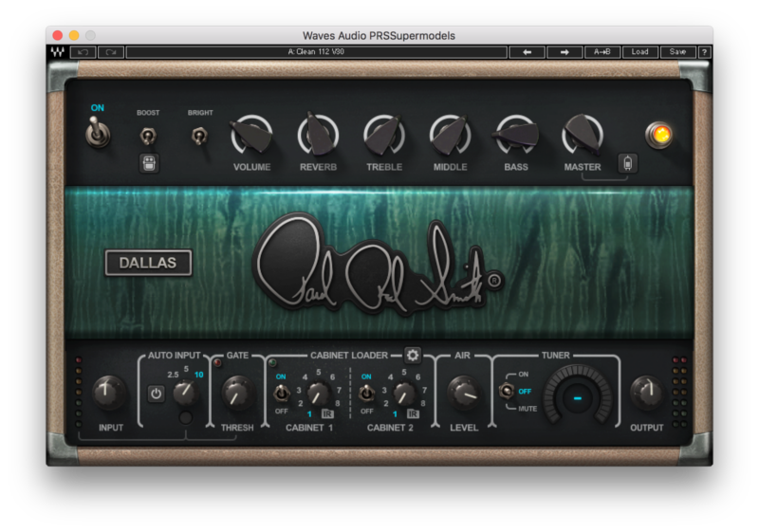Click the Air LEVEL knob

coord(464,394)
